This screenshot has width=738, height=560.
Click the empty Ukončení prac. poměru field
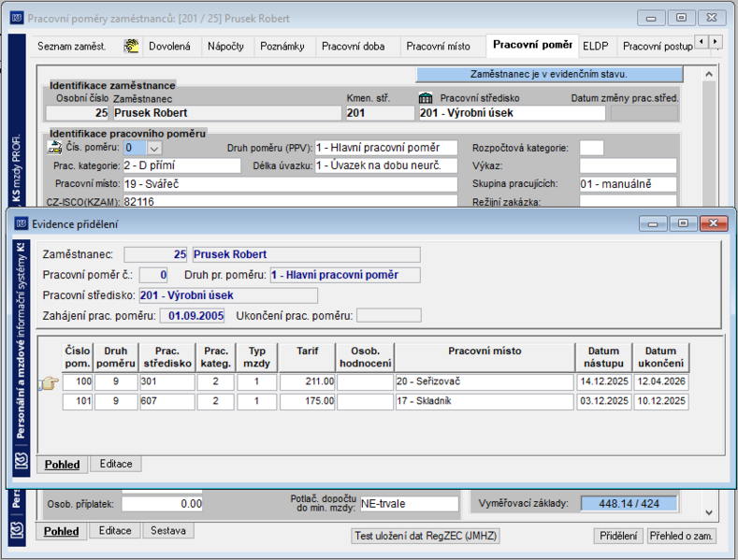coord(389,315)
